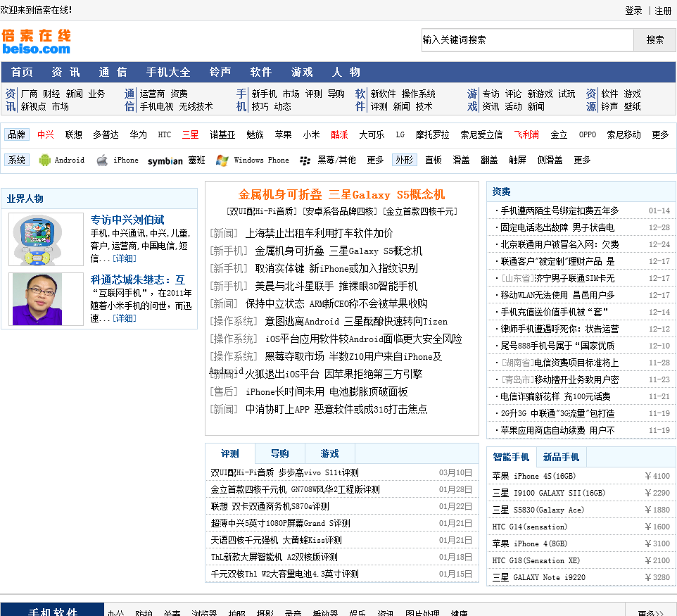
Task: Filter brands by 诺基亚
Action: (222, 134)
